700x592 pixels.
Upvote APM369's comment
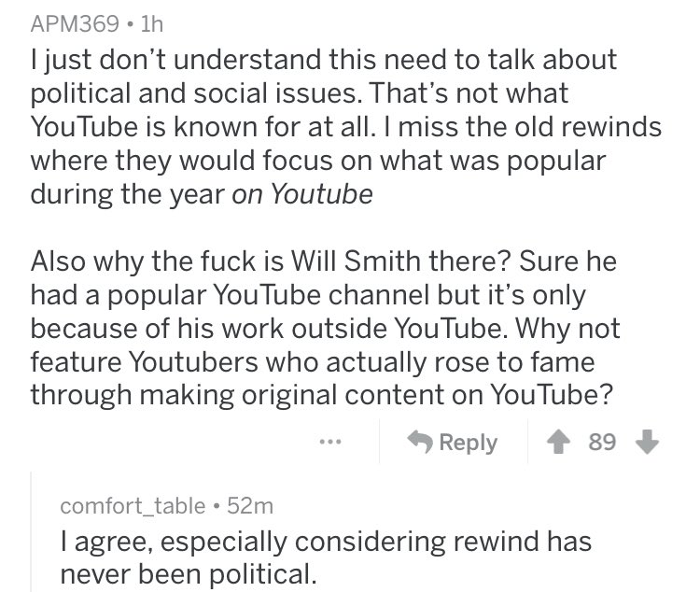[558, 442]
